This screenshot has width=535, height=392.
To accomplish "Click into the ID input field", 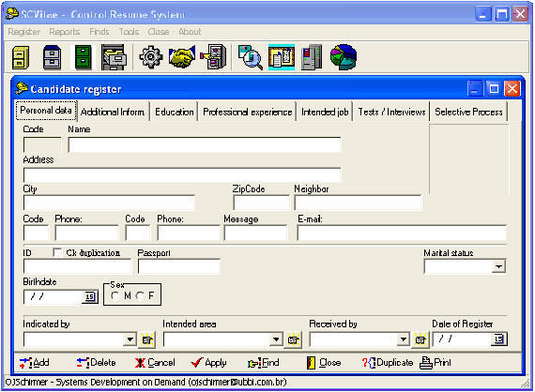I will [77, 267].
